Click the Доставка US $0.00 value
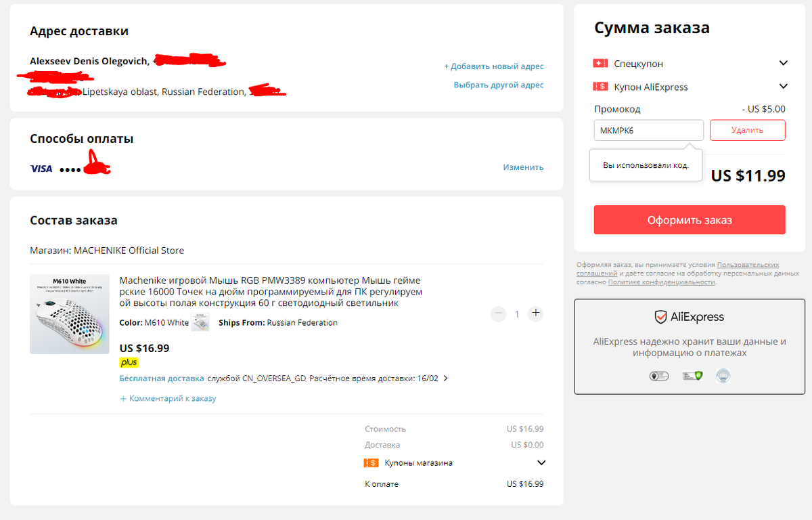Viewport: 812px width, 520px height. pos(527,445)
